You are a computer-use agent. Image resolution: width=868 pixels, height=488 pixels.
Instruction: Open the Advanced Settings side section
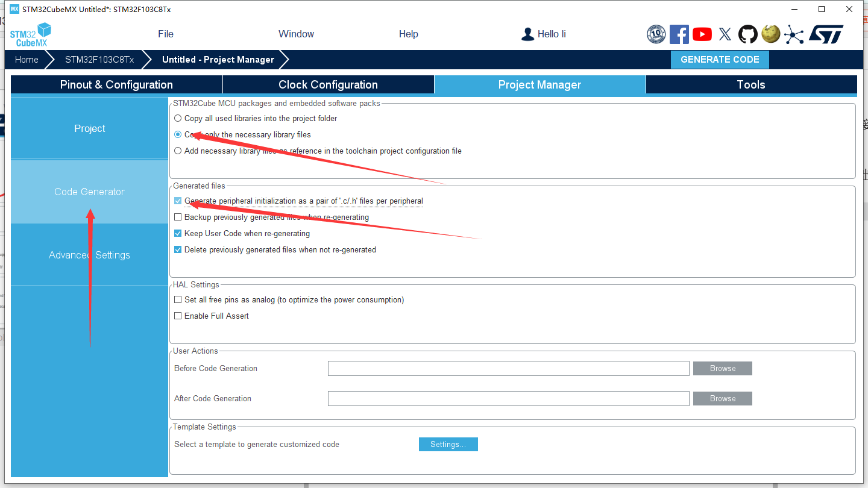(90, 255)
